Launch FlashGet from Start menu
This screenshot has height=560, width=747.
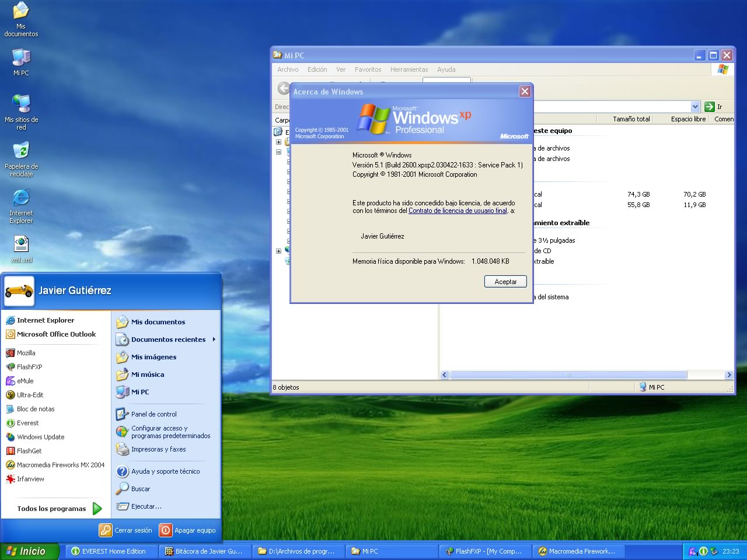pyautogui.click(x=23, y=451)
